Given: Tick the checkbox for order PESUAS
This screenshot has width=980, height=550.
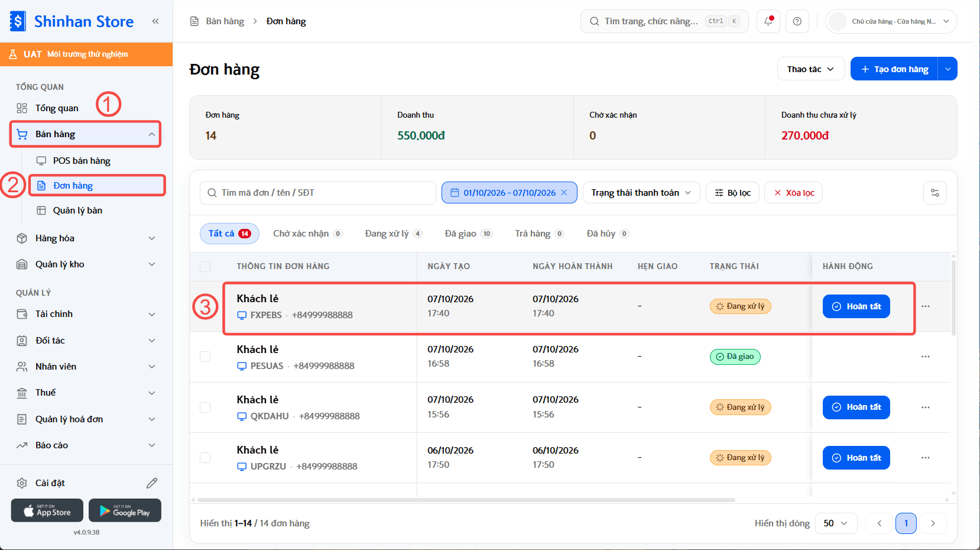Looking at the screenshot, I should [x=205, y=357].
